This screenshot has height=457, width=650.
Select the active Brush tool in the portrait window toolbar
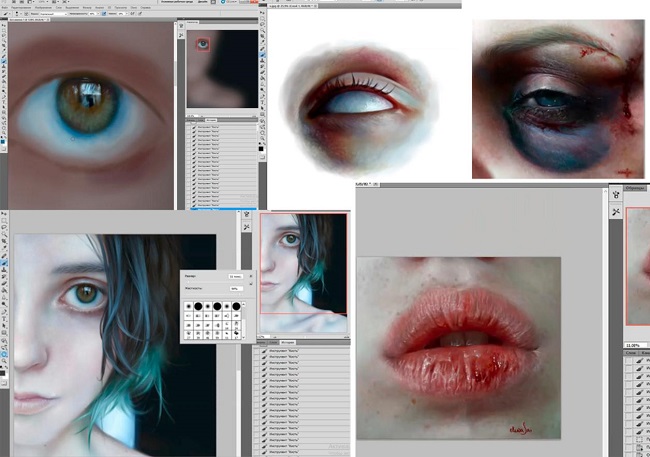point(4,263)
